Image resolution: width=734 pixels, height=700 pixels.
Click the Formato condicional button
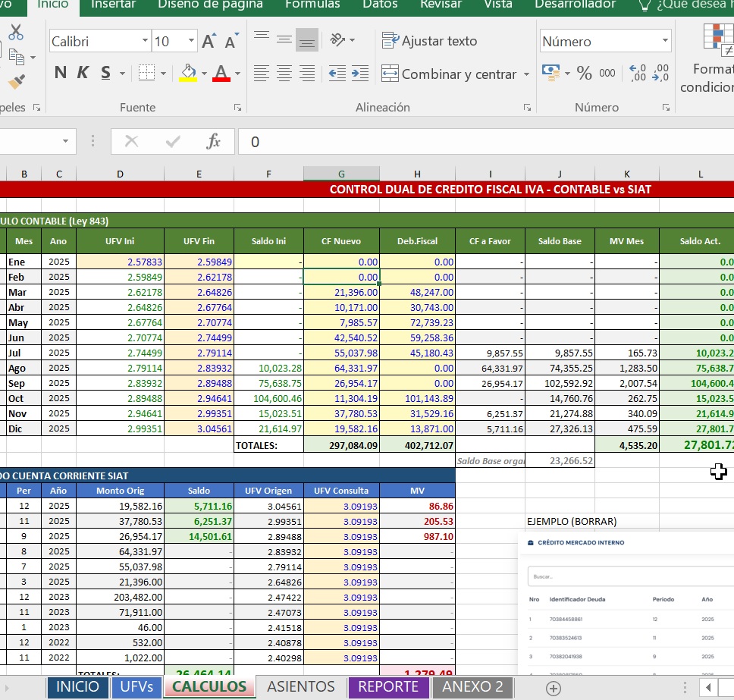click(x=711, y=61)
